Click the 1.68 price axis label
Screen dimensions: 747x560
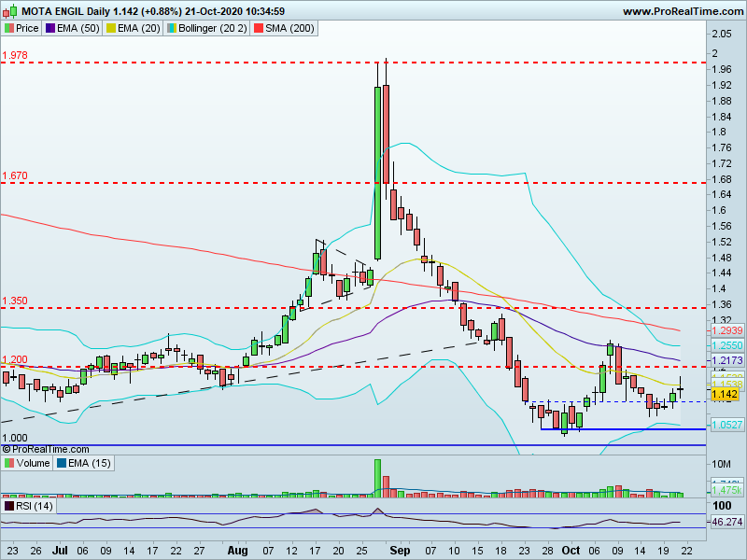click(x=722, y=179)
